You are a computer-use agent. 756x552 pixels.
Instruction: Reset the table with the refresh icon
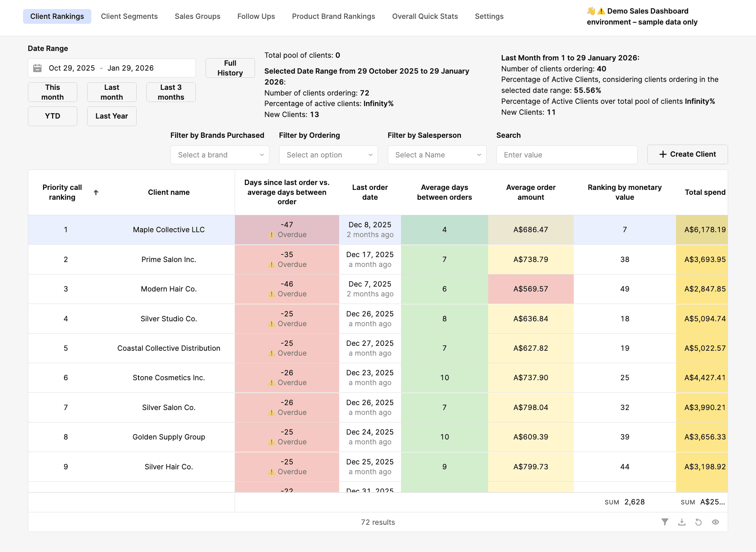click(x=699, y=522)
